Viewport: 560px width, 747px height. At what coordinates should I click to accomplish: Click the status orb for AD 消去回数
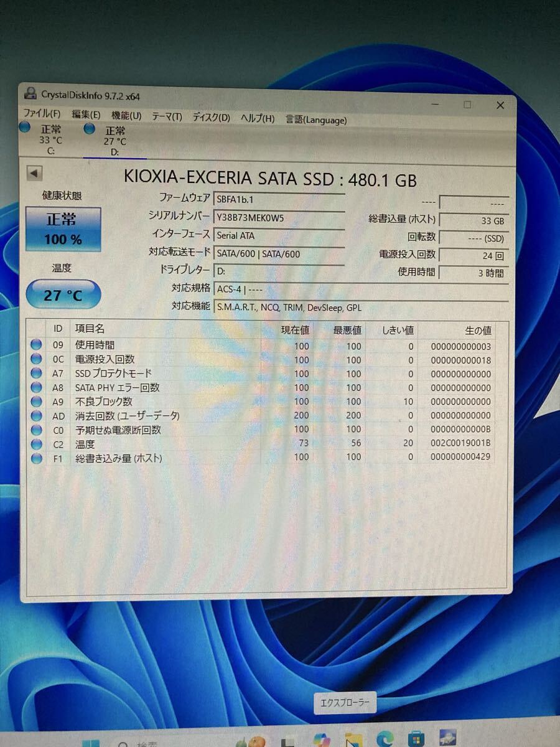point(36,416)
